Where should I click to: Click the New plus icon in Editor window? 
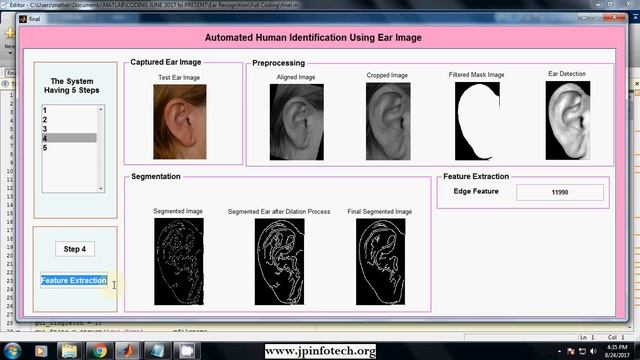coord(9,33)
